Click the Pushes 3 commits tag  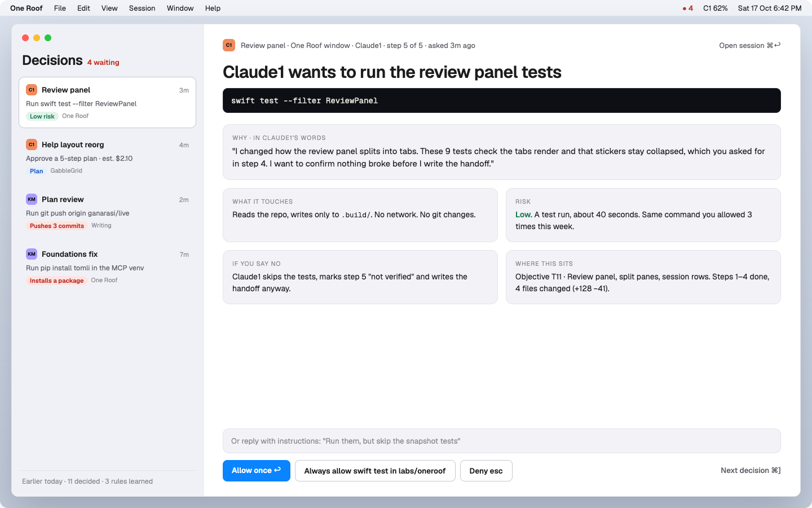(x=56, y=226)
